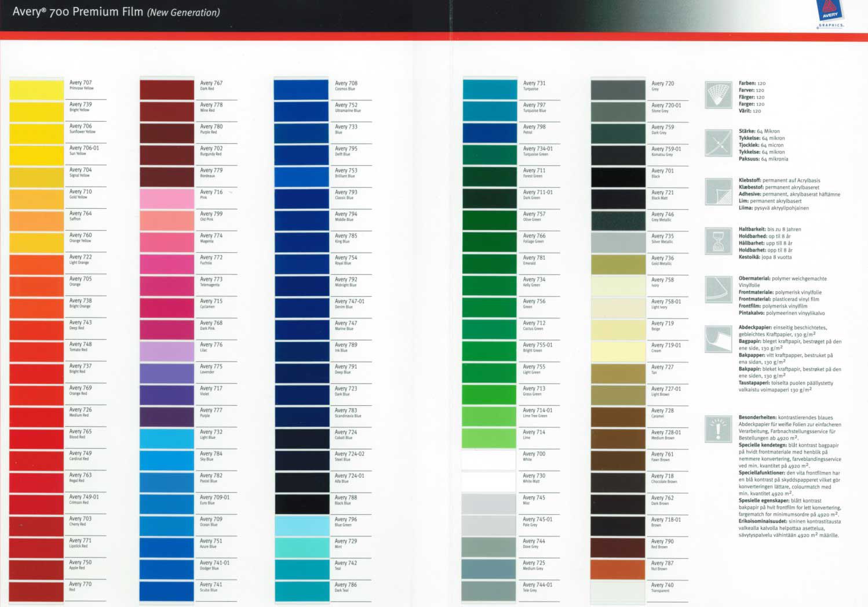Click the 'Avery 742' Teal label
This screenshot has width=868, height=607.
pyautogui.click(x=346, y=565)
